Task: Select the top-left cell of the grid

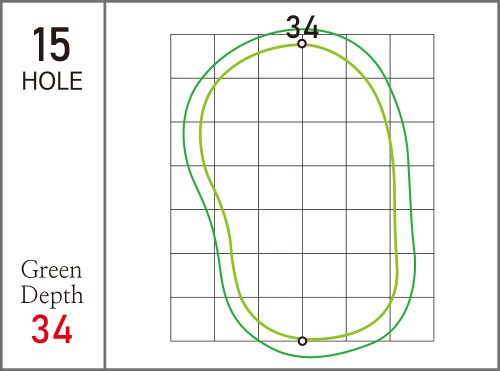Action: (192, 56)
